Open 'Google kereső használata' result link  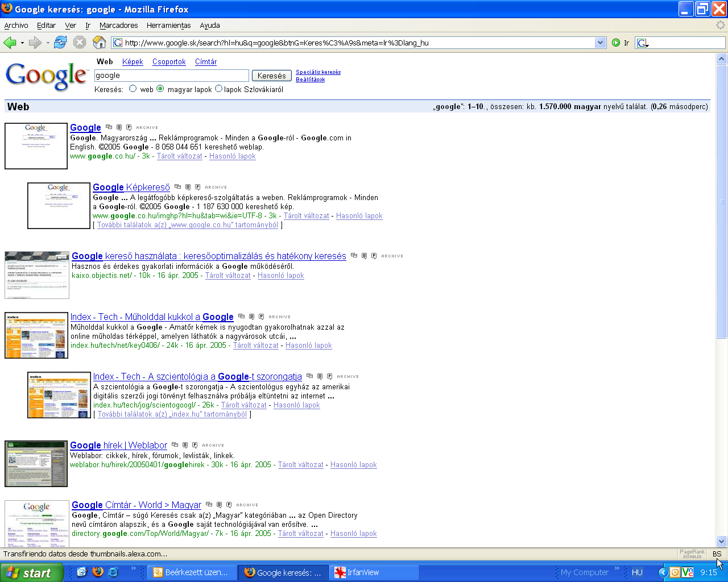click(x=209, y=256)
